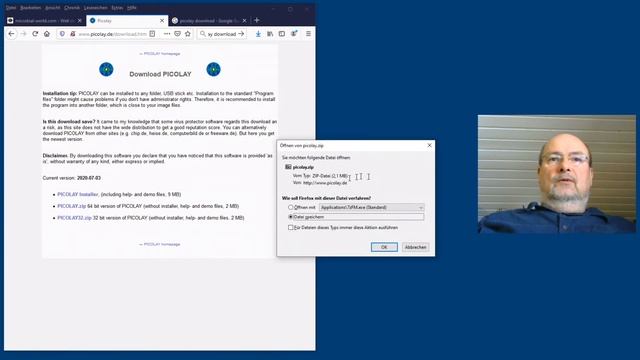The image size is (640, 360).
Task: Open the library icon in toolbar
Action: click(x=270, y=34)
